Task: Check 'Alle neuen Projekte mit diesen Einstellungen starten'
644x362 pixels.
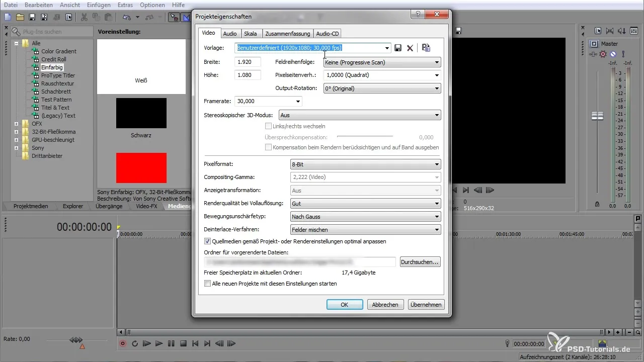Action: click(x=208, y=284)
